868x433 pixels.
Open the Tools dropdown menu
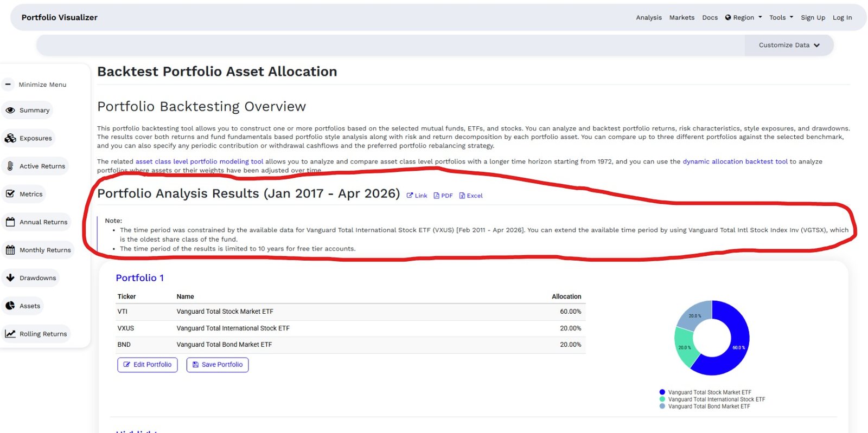point(781,17)
